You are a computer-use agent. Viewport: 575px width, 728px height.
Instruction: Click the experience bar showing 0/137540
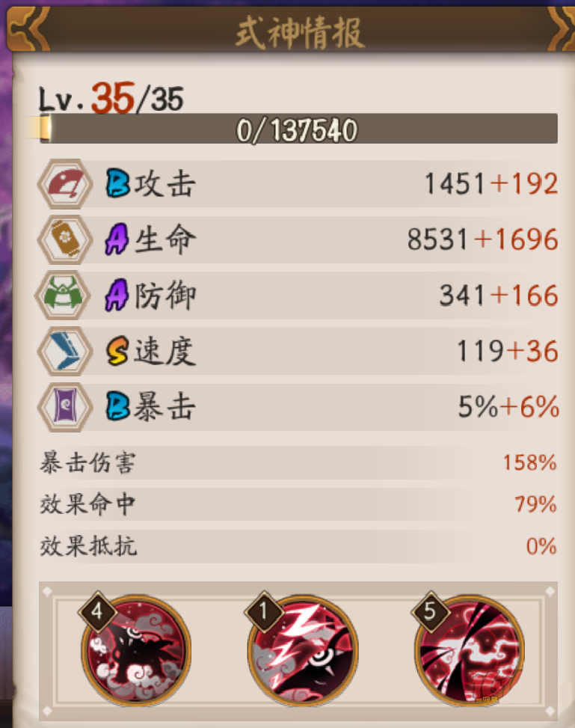pyautogui.click(x=298, y=129)
